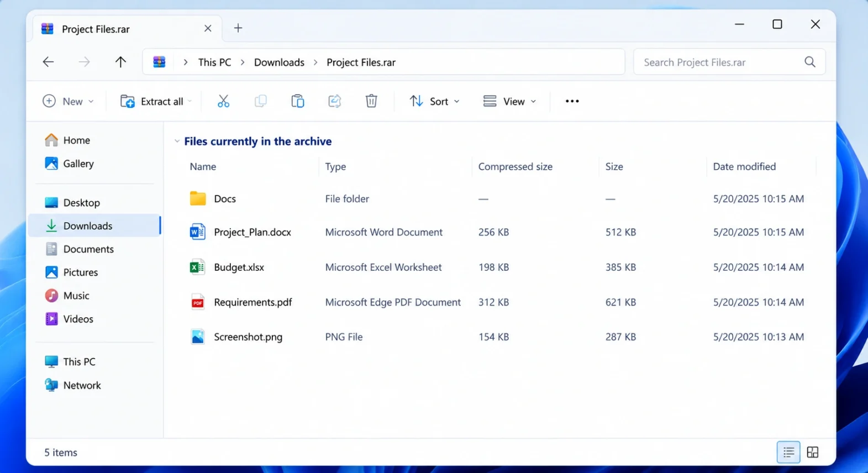
Task: Click 'Microsoft Edge PDF Document' type cell
Action: 393,302
